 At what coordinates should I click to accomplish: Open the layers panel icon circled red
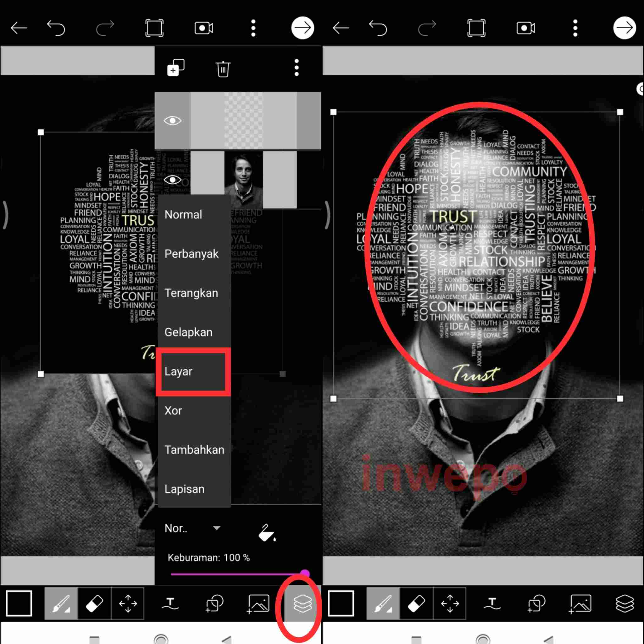(x=302, y=603)
